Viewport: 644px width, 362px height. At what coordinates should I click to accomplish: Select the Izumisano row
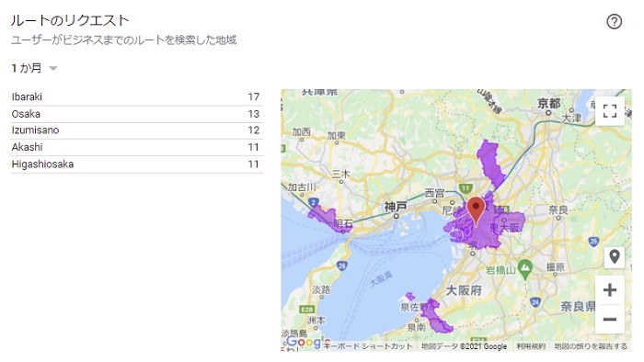pos(136,130)
